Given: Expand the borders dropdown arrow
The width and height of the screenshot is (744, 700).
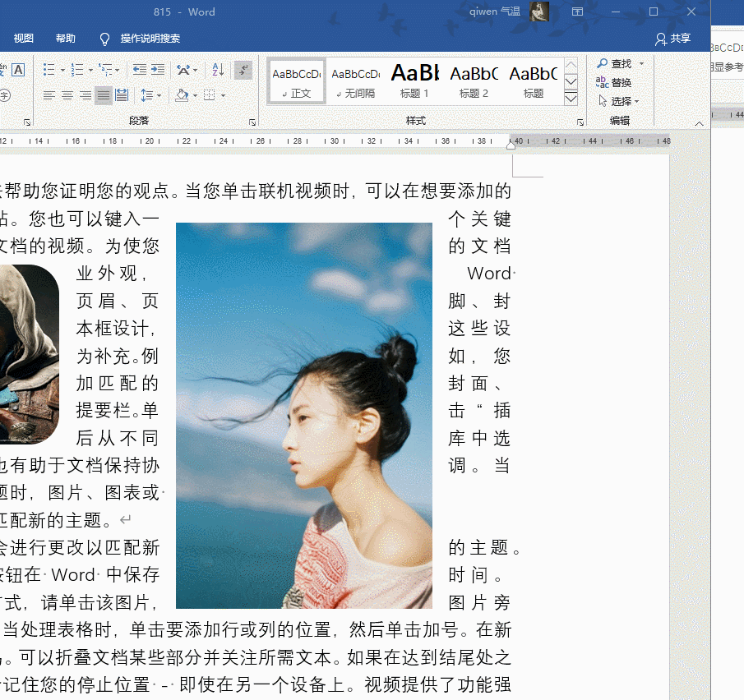Looking at the screenshot, I should pyautogui.click(x=223, y=95).
